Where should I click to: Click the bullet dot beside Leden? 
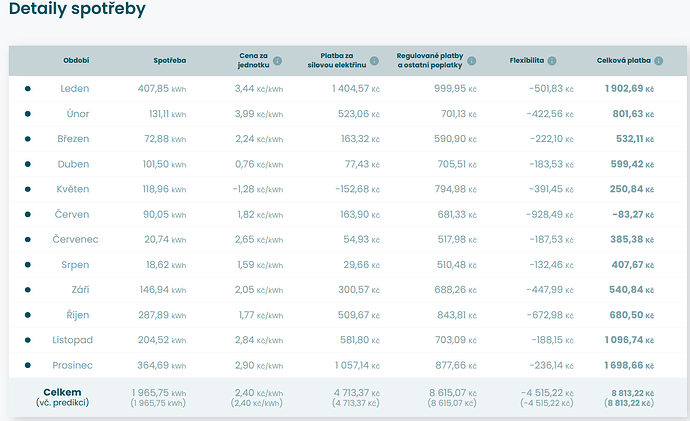pyautogui.click(x=28, y=88)
